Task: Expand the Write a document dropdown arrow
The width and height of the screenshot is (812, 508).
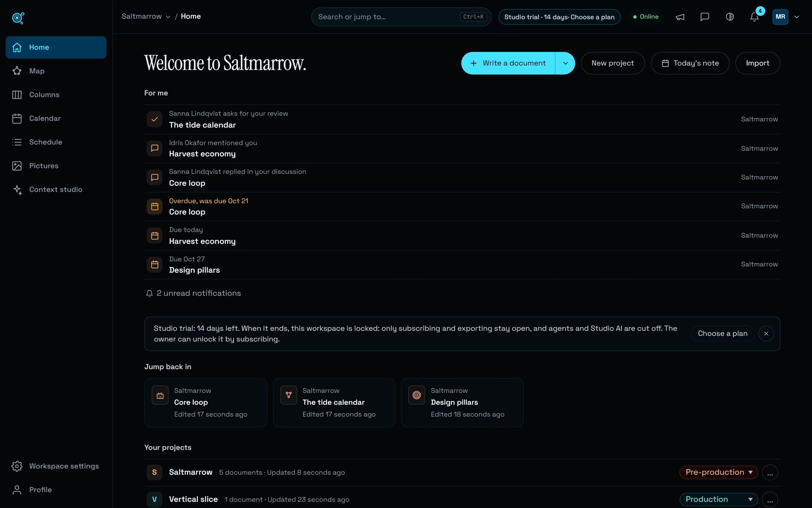Action: (x=565, y=63)
